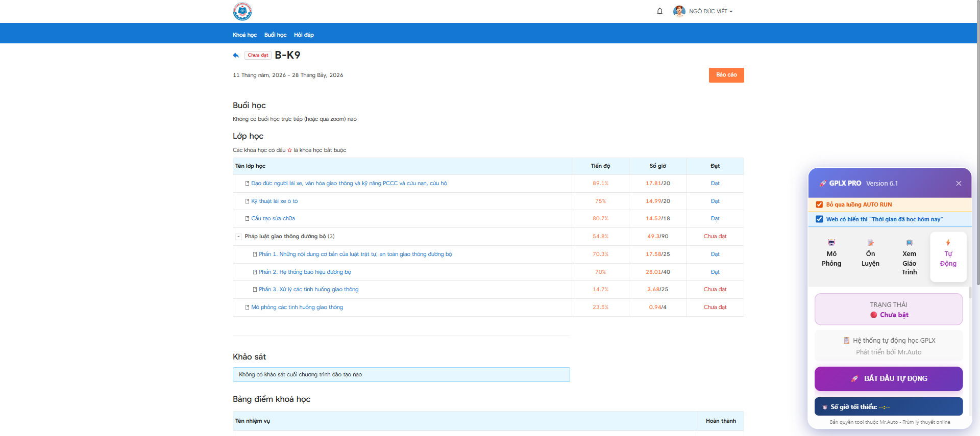Toggle Bỏ qua luồng AUTO RUN checkbox
This screenshot has height=436, width=980.
(x=819, y=204)
